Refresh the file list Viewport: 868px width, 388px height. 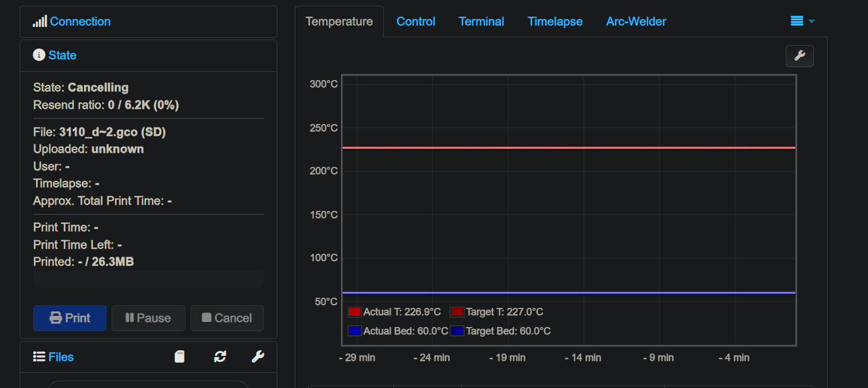[220, 356]
